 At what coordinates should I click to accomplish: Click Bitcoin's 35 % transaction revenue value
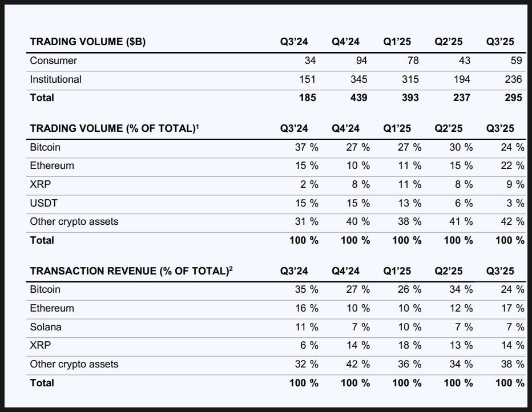[x=307, y=289]
